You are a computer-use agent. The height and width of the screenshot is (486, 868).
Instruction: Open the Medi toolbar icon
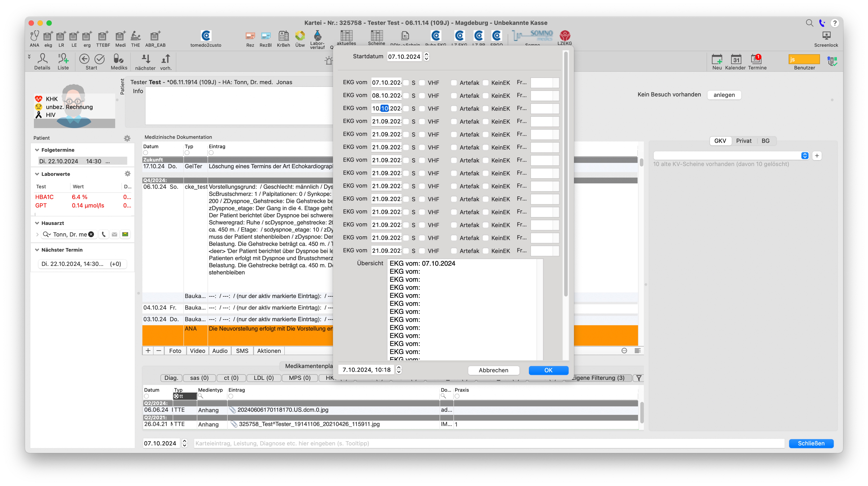pos(120,36)
